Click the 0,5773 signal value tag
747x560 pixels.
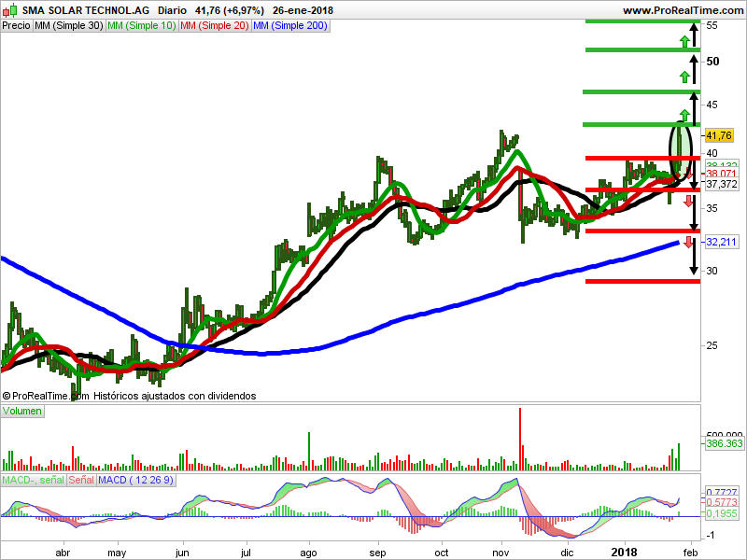coord(721,502)
